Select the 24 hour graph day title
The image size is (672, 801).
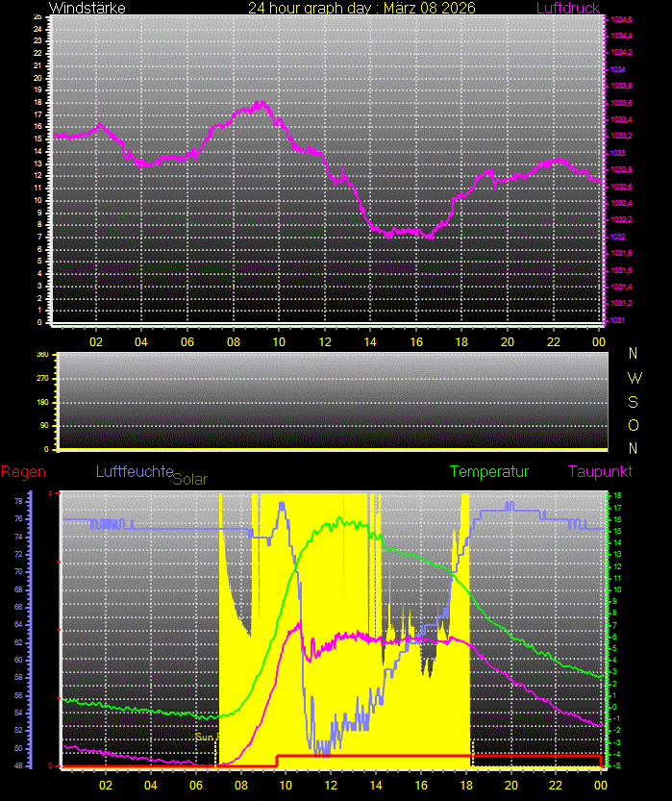(x=361, y=8)
